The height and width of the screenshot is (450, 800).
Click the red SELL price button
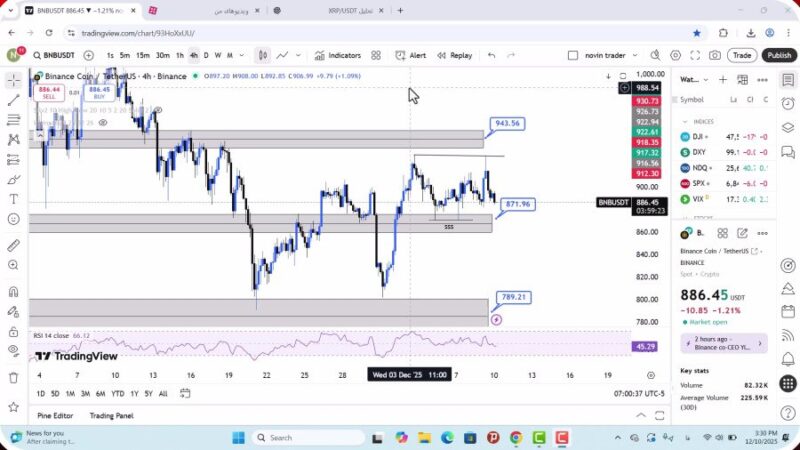point(49,92)
